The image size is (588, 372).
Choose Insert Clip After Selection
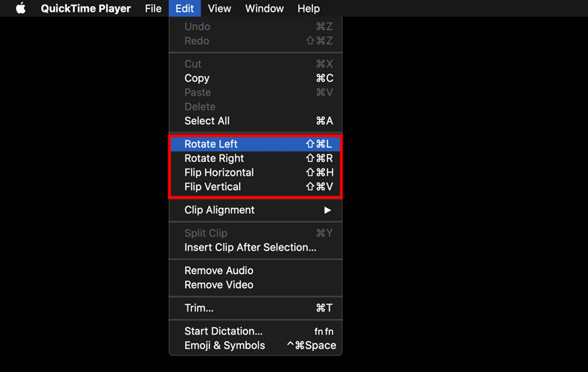click(x=255, y=248)
